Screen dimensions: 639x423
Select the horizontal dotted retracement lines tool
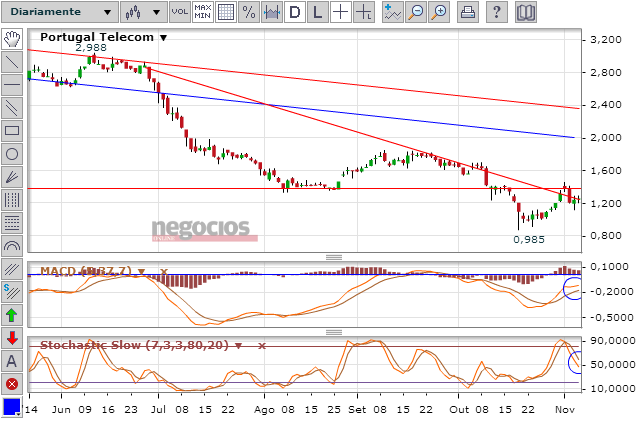coord(12,223)
